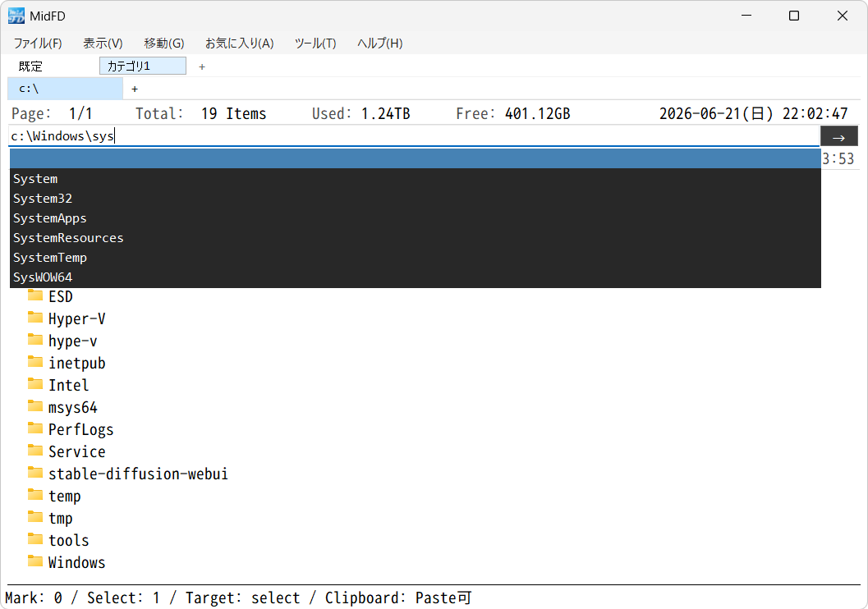Click the date and time display
868x609 pixels.
[753, 114]
